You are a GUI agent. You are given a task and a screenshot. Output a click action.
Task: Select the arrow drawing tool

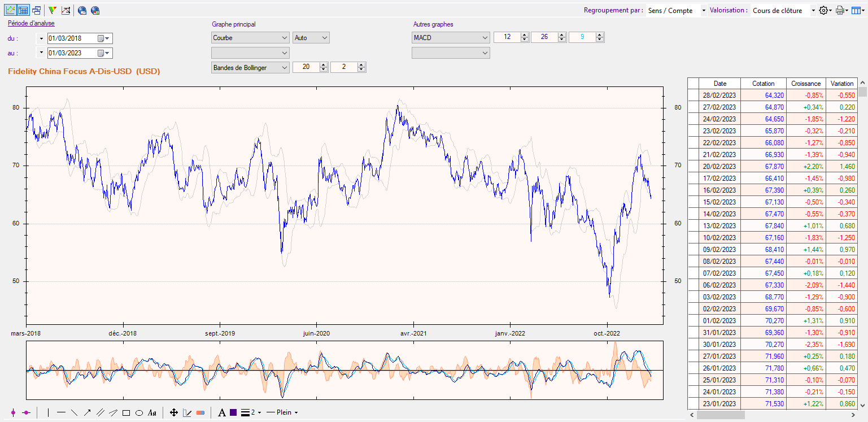(x=87, y=413)
